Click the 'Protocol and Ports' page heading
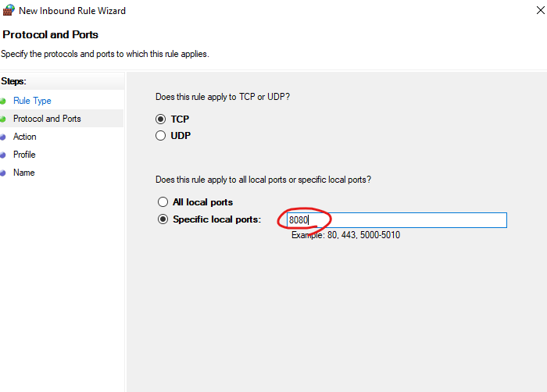 [x=50, y=34]
